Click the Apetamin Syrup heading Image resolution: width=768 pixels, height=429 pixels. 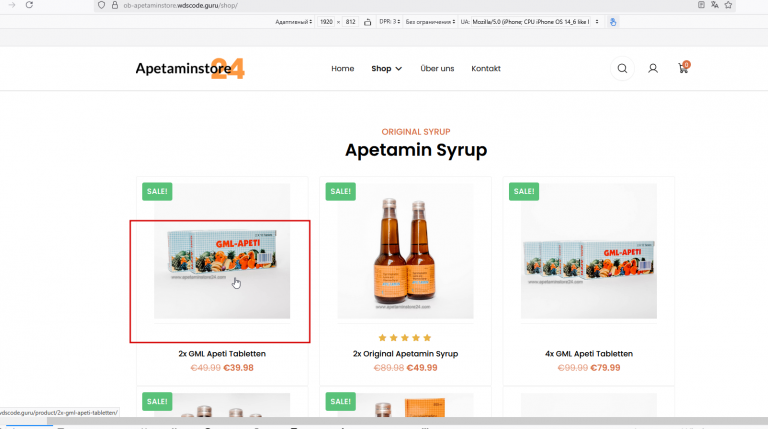(x=416, y=150)
